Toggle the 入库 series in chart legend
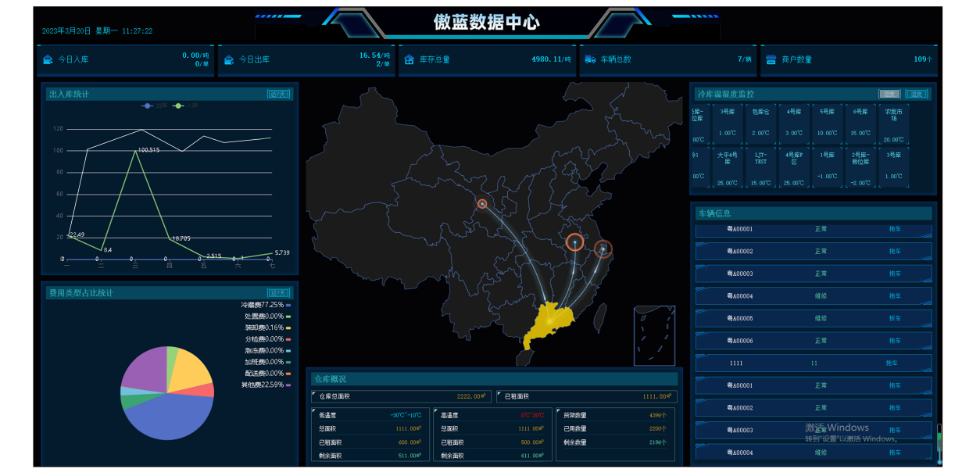 (185, 106)
